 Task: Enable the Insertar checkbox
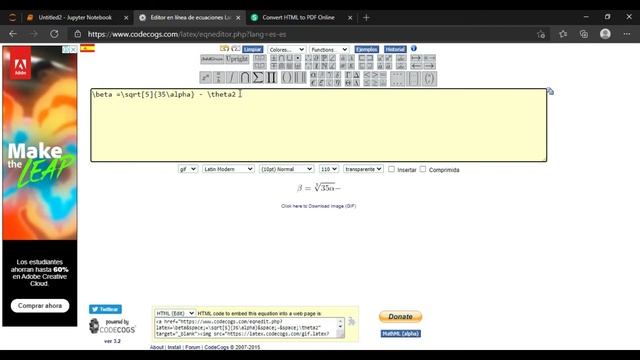[391, 169]
